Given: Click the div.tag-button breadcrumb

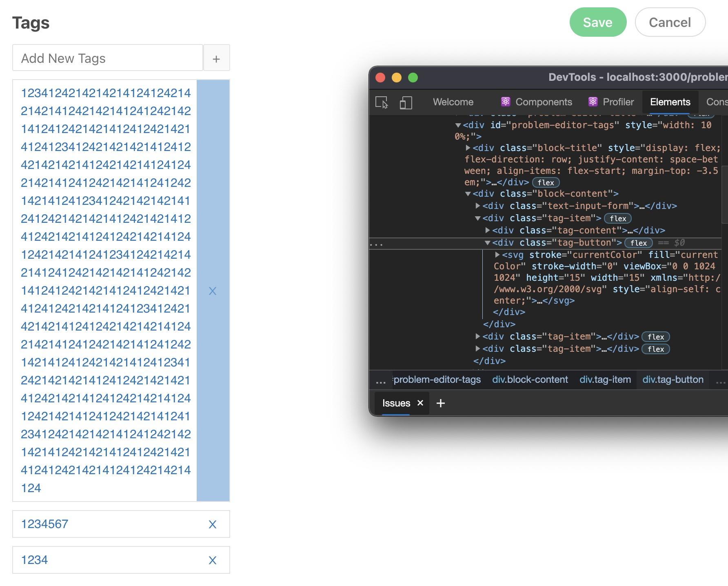Looking at the screenshot, I should (673, 380).
